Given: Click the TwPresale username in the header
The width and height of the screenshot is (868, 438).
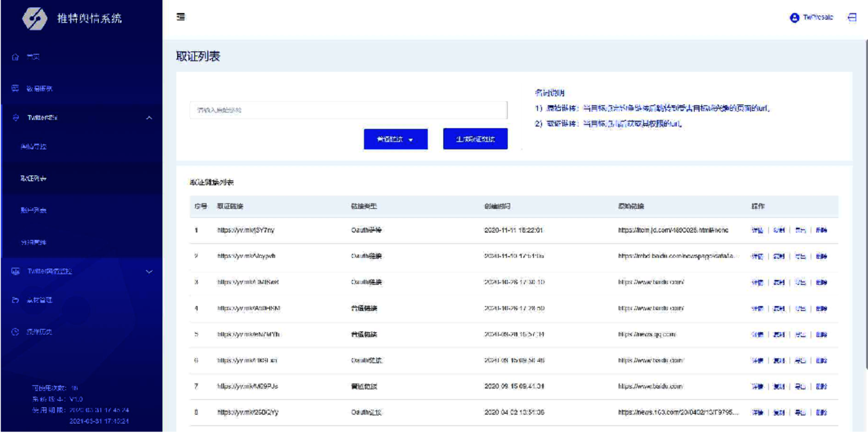Looking at the screenshot, I should click(818, 17).
